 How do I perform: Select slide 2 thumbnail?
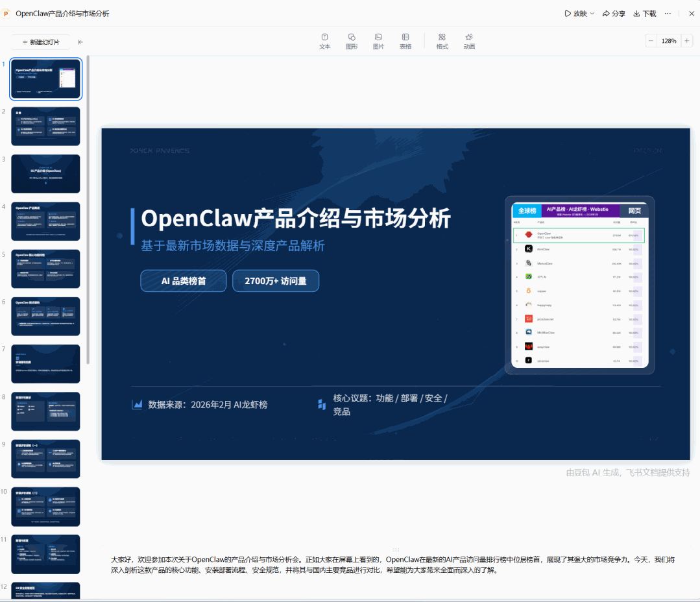[45, 126]
